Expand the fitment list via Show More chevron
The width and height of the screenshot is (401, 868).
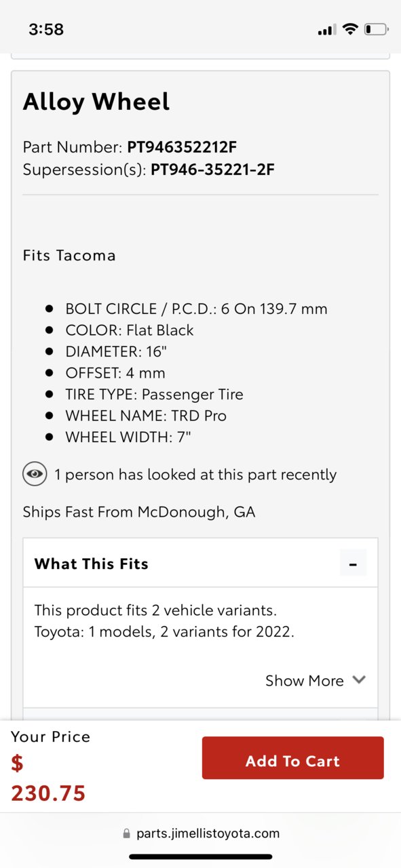point(359,679)
